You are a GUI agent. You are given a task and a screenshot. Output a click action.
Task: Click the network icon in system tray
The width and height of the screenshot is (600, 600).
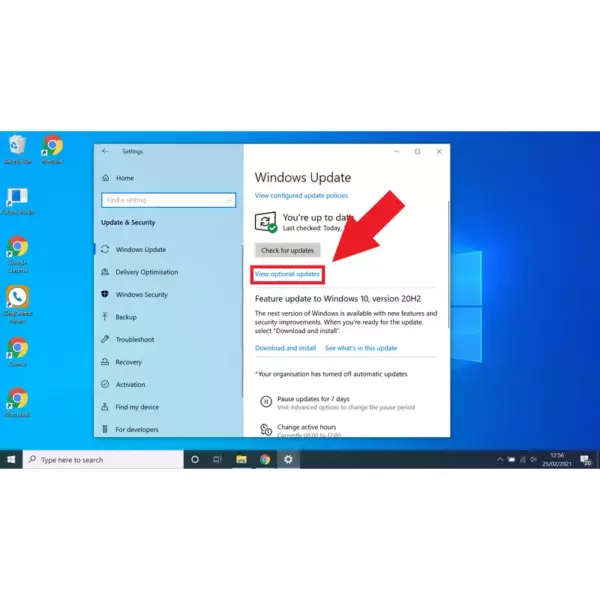click(x=523, y=460)
